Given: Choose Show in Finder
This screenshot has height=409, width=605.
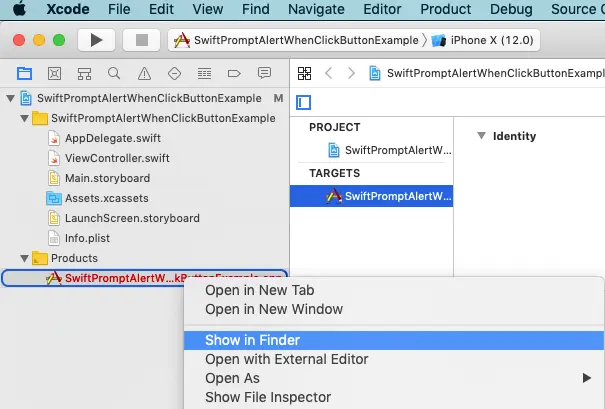Looking at the screenshot, I should [x=394, y=340].
